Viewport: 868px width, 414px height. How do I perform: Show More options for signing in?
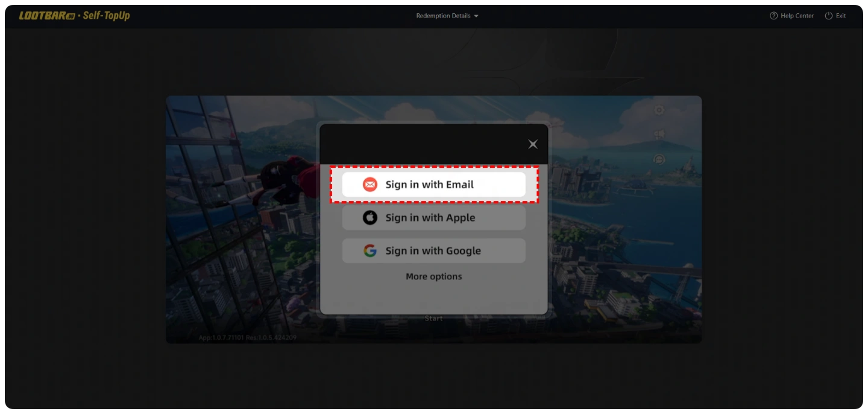(x=433, y=276)
